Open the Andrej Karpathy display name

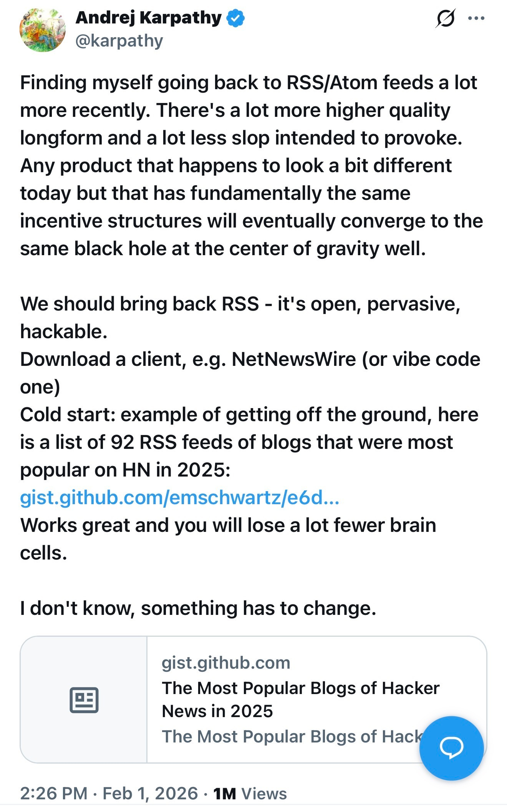(149, 18)
